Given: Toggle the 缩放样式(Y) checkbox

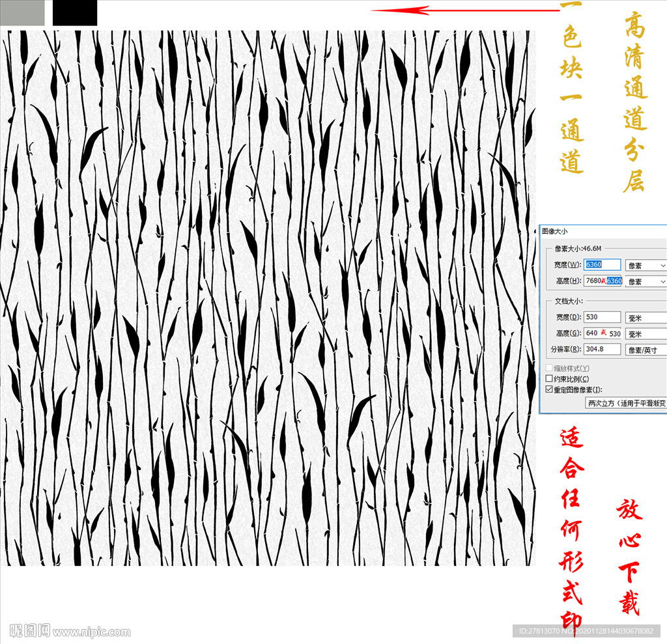Looking at the screenshot, I should 549,367.
